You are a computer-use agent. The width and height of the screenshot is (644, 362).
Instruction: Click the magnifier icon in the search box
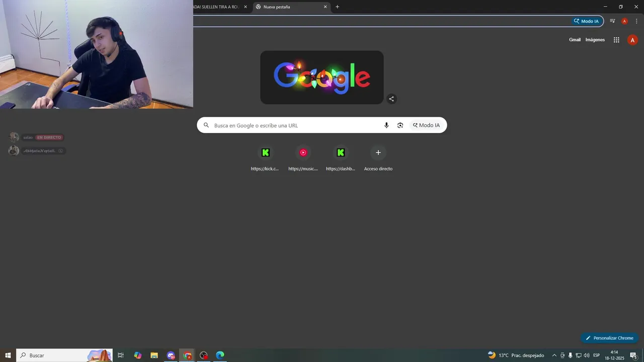[x=206, y=125]
